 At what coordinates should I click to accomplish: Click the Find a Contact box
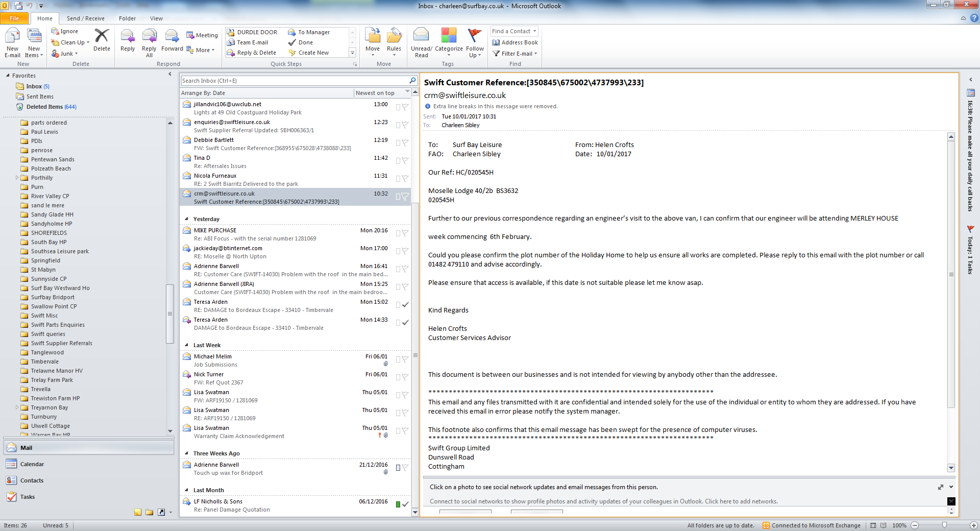point(514,31)
